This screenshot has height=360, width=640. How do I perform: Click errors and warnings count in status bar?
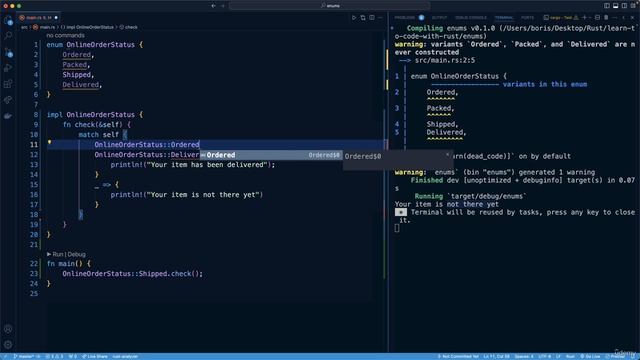[x=54, y=356]
